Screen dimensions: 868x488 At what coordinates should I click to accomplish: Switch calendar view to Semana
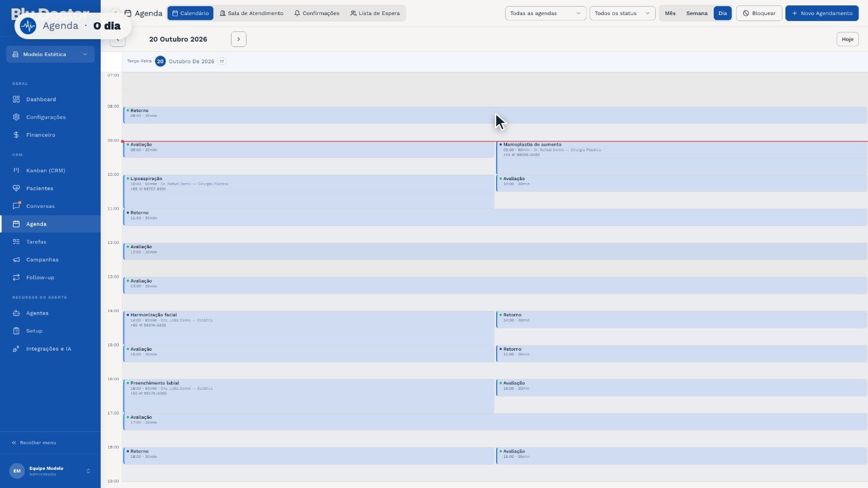697,13
